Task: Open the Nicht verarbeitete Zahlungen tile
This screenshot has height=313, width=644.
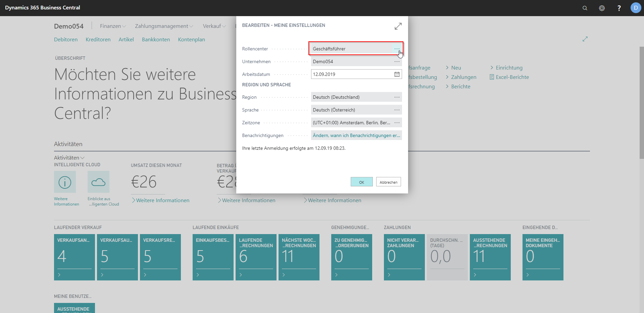Action: (404, 257)
